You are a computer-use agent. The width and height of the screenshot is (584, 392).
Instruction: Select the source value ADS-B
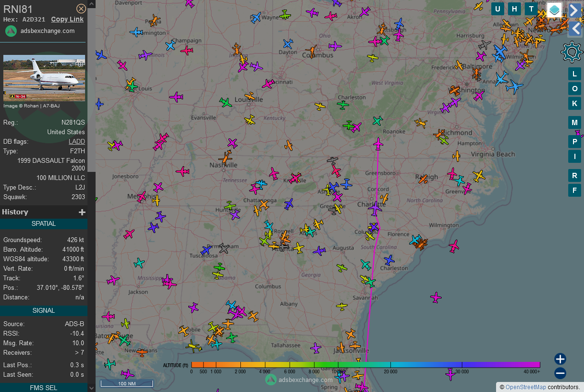75,324
